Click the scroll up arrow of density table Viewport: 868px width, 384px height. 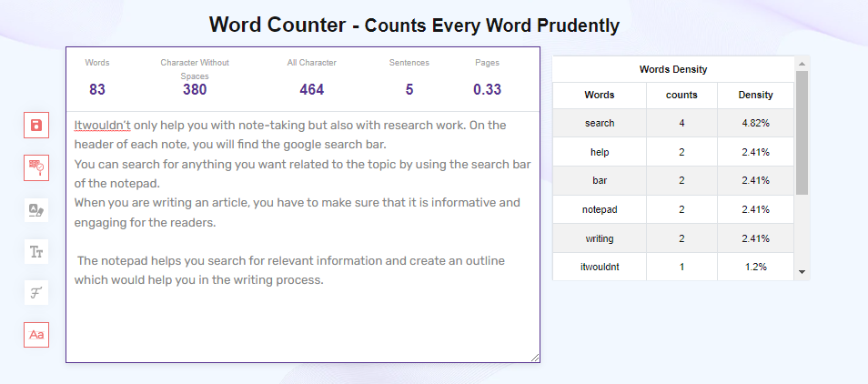pos(802,64)
